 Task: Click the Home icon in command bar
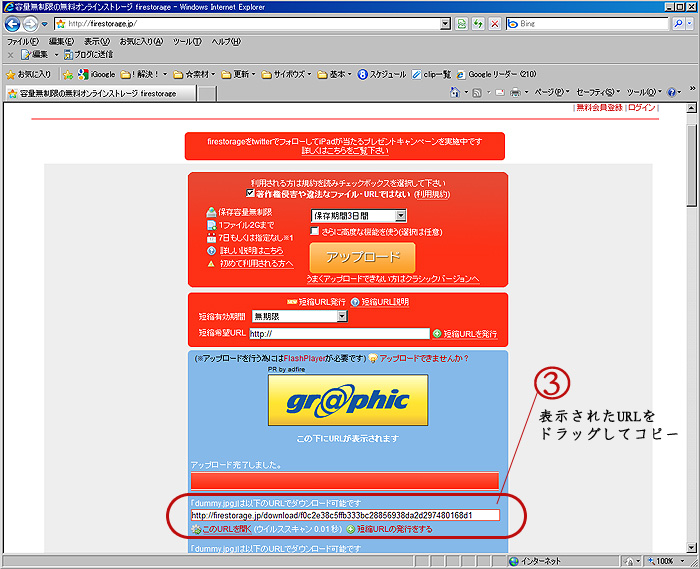pos(454,92)
